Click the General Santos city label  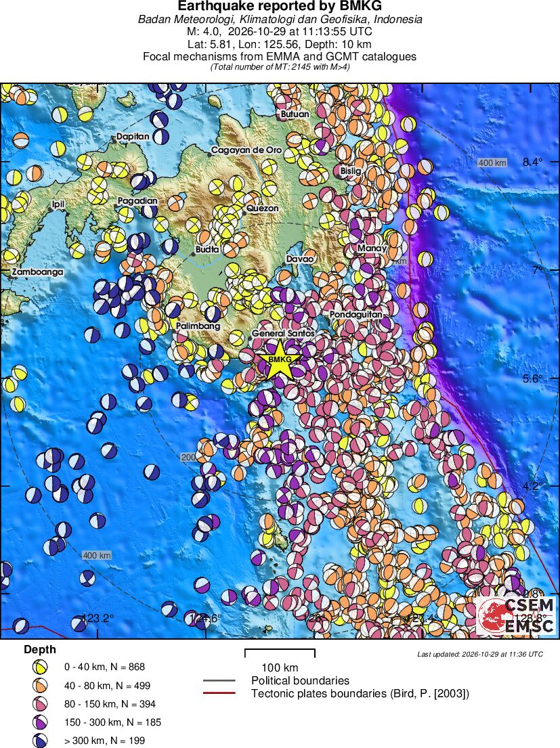point(283,334)
